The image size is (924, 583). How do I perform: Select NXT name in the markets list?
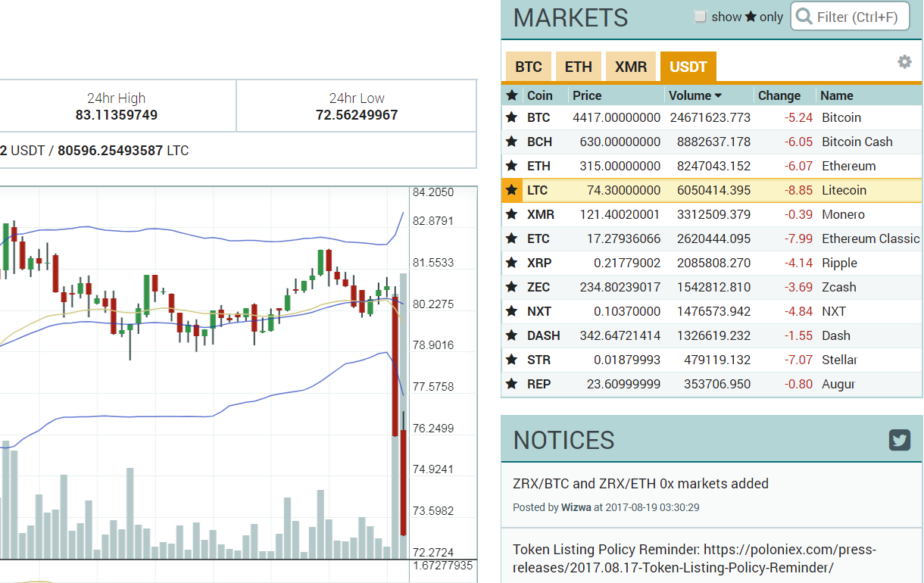(834, 311)
